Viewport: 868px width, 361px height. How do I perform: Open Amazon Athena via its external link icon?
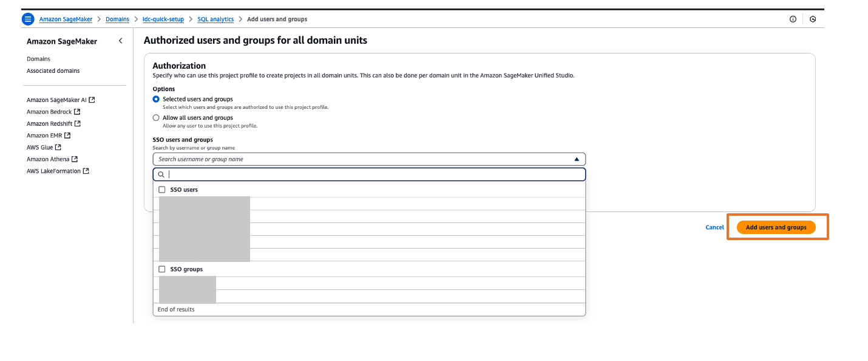(x=75, y=159)
